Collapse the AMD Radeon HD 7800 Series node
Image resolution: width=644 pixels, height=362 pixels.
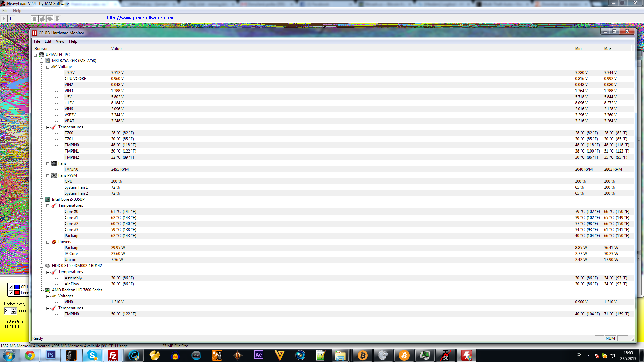(x=41, y=290)
